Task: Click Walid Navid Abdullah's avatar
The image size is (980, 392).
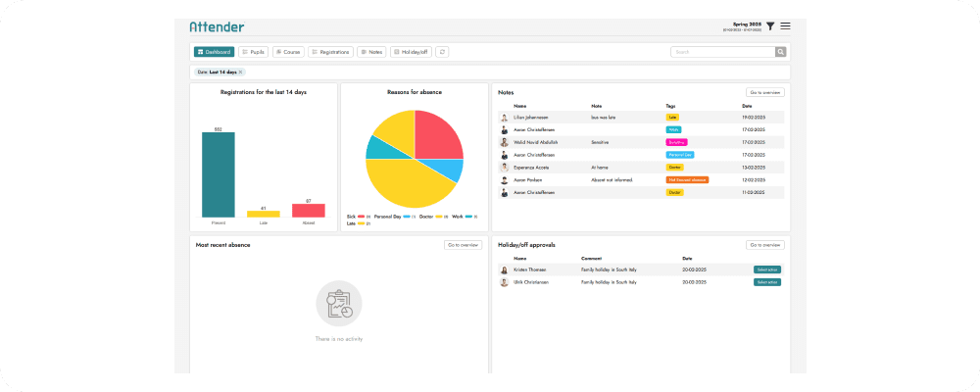Action: (504, 142)
